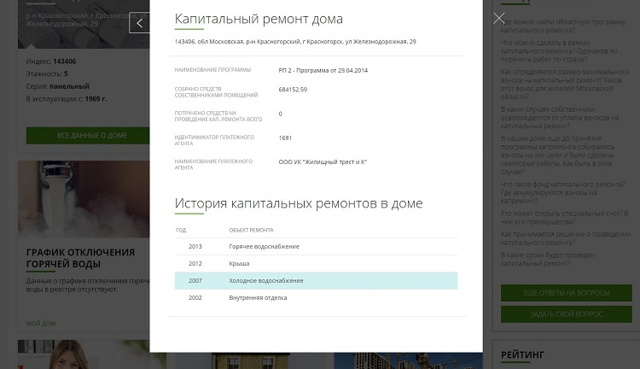Open FAQ 'Что такое фонд капитального ремонта'
This screenshot has height=369, width=640.
(x=563, y=192)
